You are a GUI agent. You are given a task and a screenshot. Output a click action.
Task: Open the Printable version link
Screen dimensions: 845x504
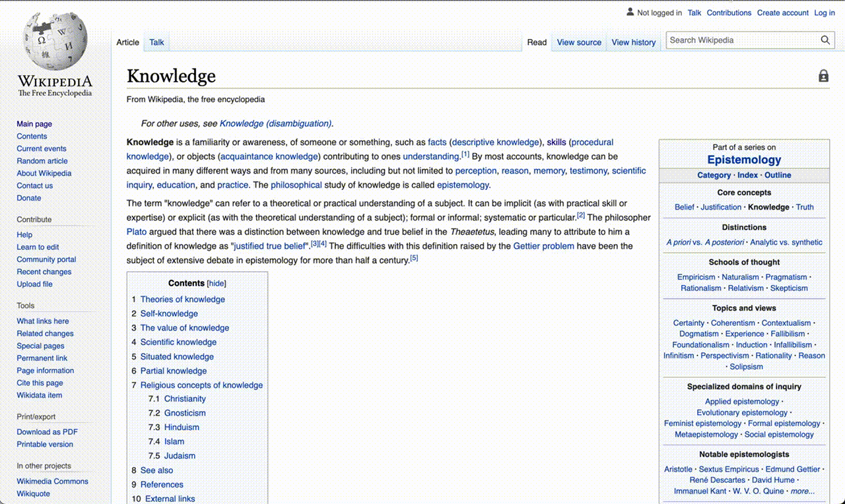(45, 445)
